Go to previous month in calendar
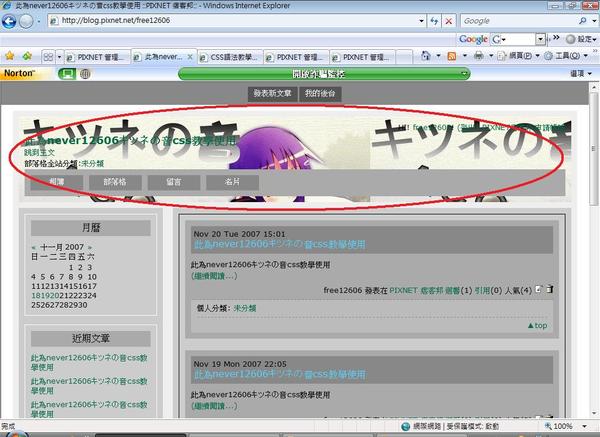 pyautogui.click(x=34, y=247)
